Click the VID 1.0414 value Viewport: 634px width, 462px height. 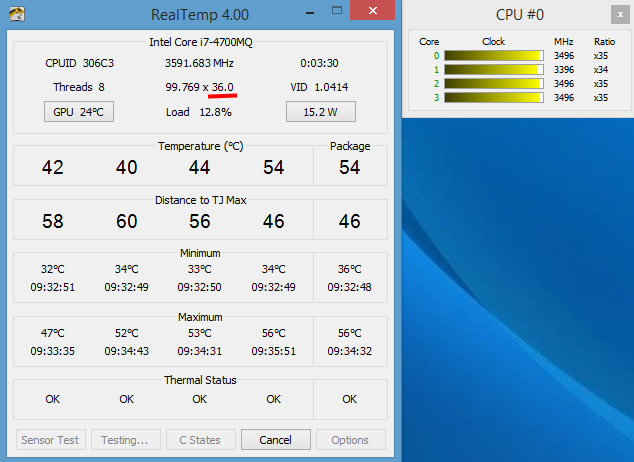319,87
